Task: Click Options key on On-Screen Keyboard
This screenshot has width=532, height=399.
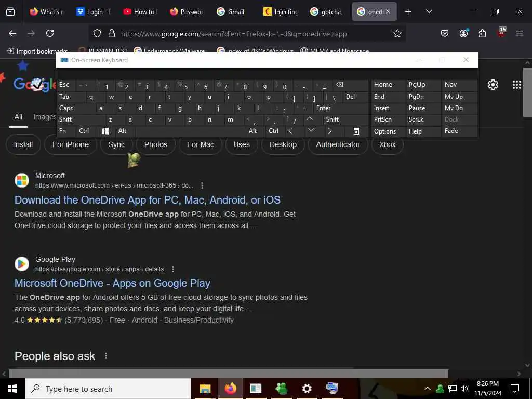Action: [389, 131]
